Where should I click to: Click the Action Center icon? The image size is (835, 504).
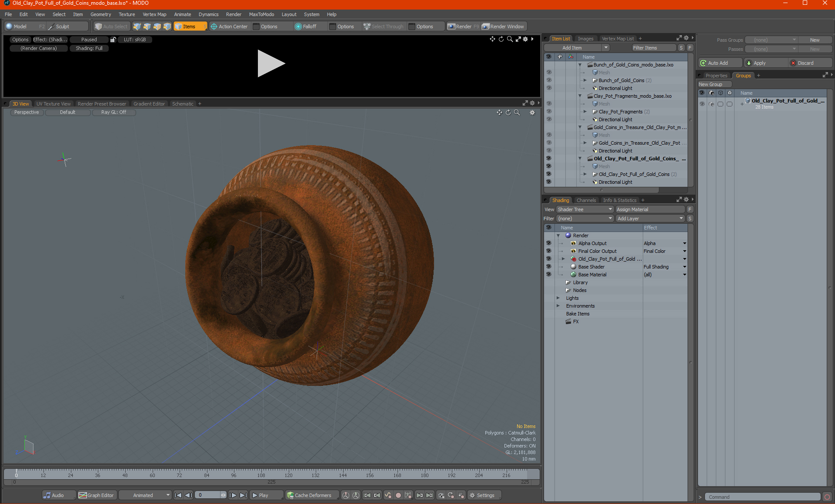click(x=214, y=27)
